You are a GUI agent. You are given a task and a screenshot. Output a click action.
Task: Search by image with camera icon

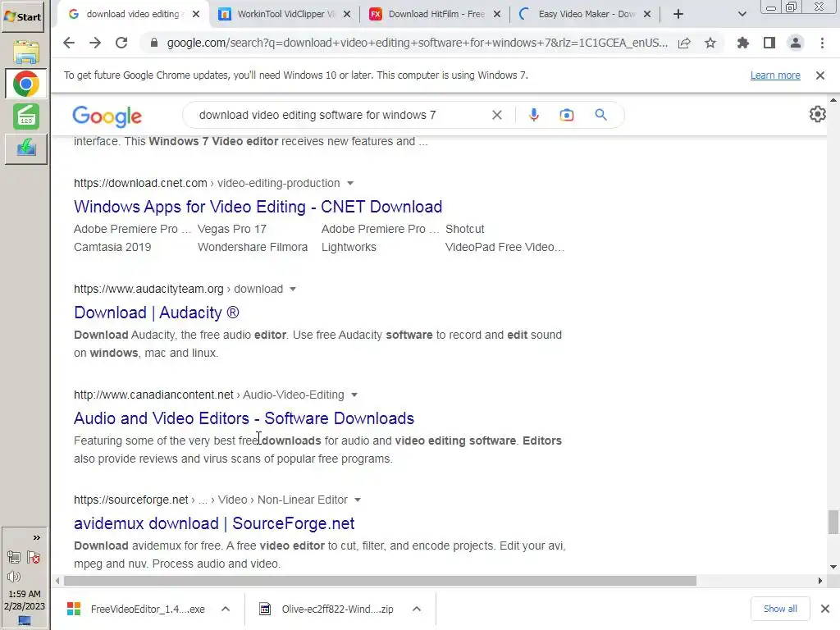[x=567, y=115]
